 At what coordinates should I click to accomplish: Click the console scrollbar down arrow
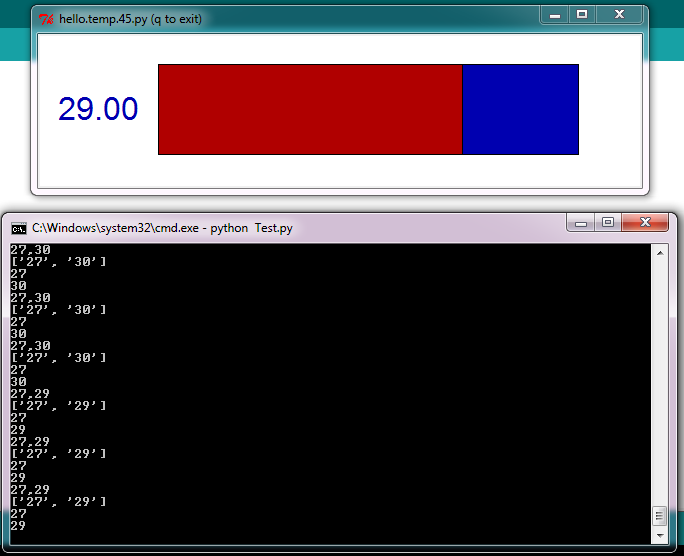pyautogui.click(x=660, y=536)
